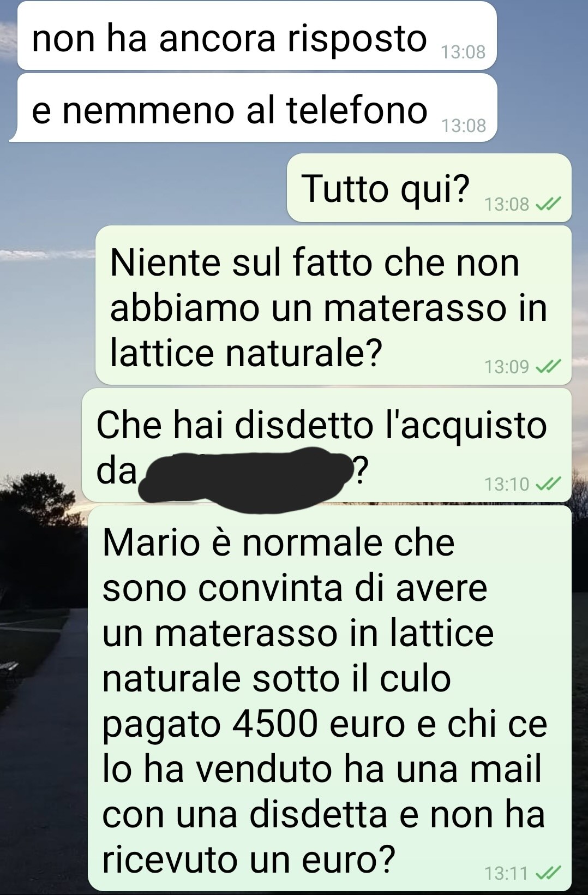588x895 pixels.
Task: Tap the 13:10 timestamp
Action: (507, 484)
